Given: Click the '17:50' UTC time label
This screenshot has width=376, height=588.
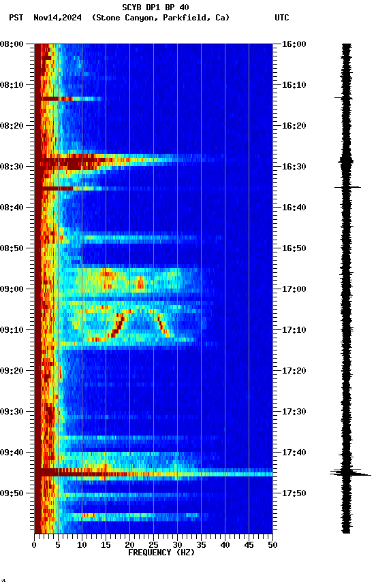Looking at the screenshot, I should [294, 493].
